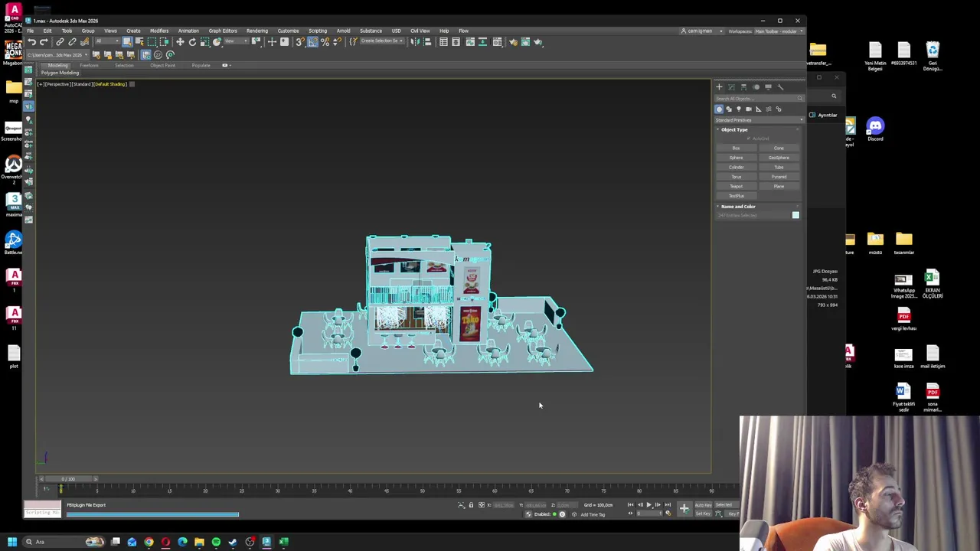This screenshot has height=551, width=980.
Task: Click the Align tool icon
Action: coord(427,41)
